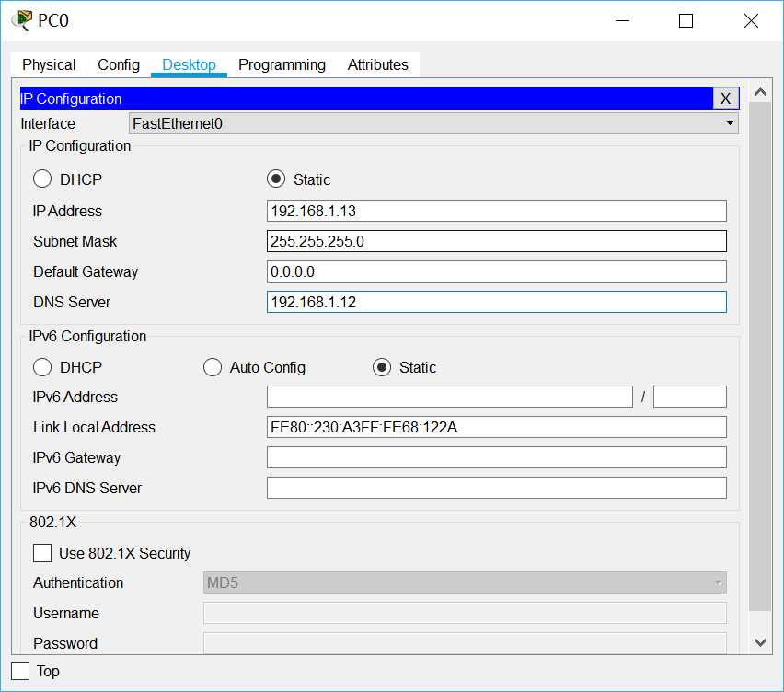Click the scrollbar up arrow
Image resolution: width=784 pixels, height=692 pixels.
pos(760,92)
